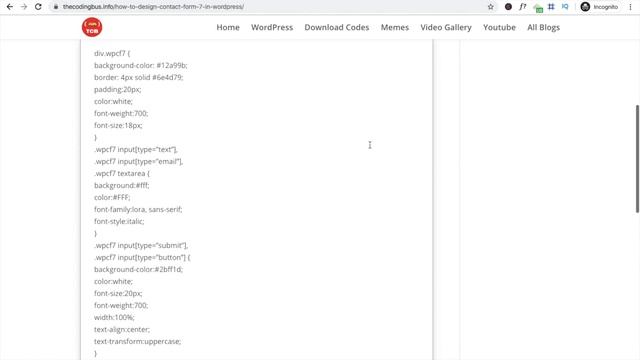Click the 'div.wpcf7 {' code line

point(112,53)
